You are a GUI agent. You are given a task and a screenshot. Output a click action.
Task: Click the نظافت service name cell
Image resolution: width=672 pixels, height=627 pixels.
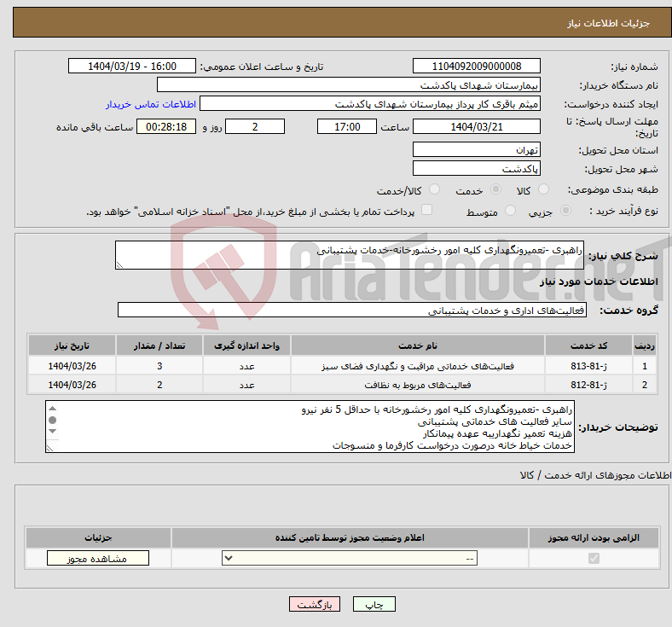[418, 385]
